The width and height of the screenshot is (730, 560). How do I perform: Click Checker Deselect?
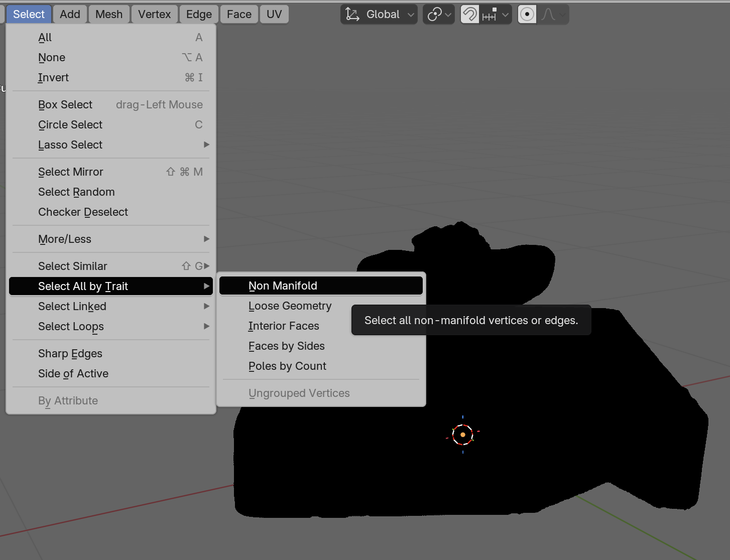(83, 212)
